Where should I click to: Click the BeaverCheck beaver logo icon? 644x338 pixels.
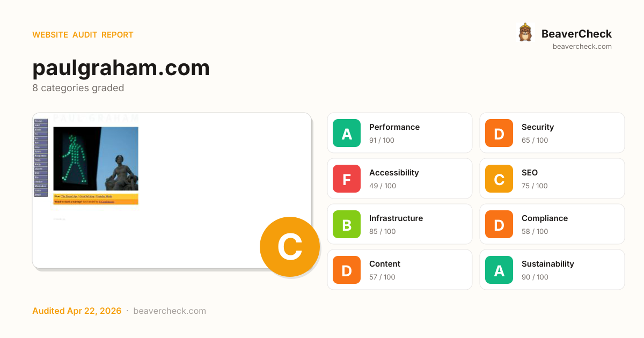(x=525, y=33)
